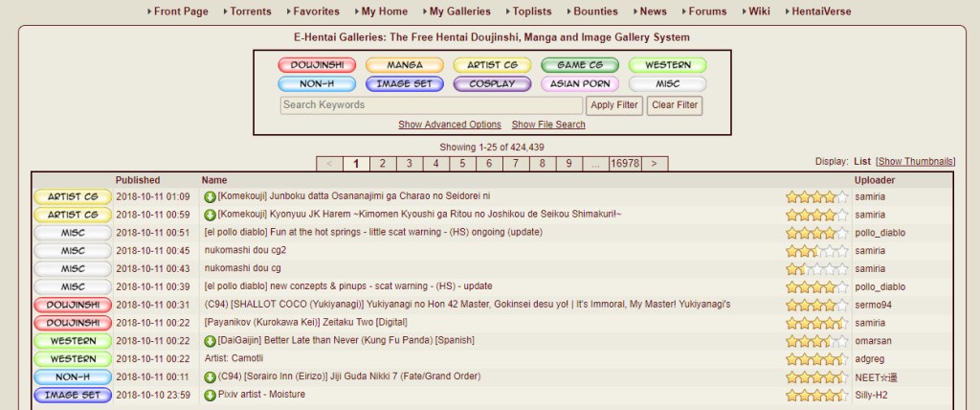Click the star rating on the nukomashi dou cg2 row
This screenshot has height=410, width=980.
pyautogui.click(x=817, y=251)
